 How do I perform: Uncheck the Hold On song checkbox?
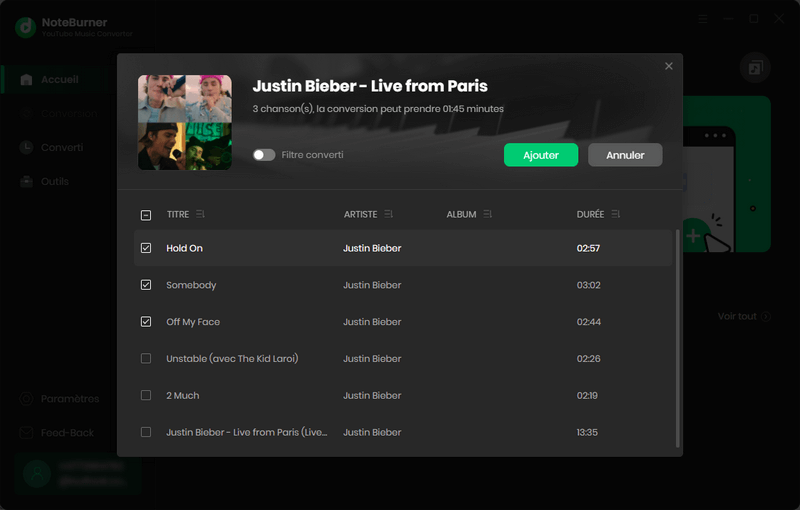(146, 248)
